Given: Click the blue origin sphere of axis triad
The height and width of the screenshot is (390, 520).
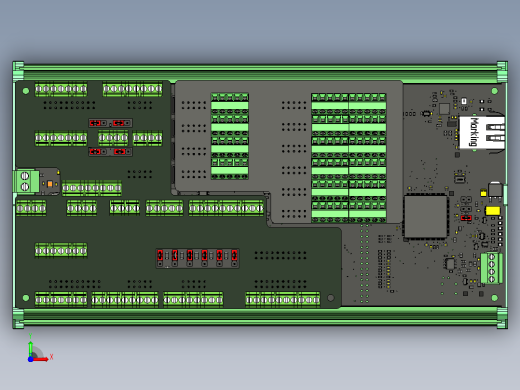Looking at the screenshot, I should (31, 359).
